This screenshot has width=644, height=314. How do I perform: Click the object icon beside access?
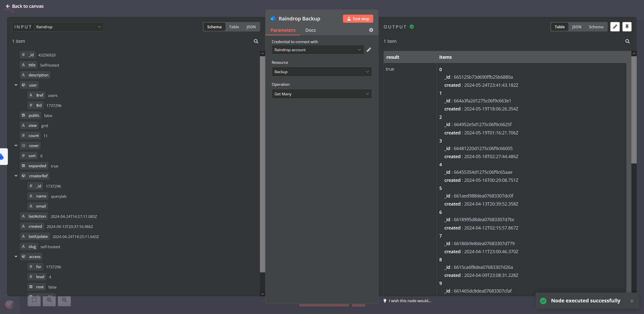(x=24, y=256)
